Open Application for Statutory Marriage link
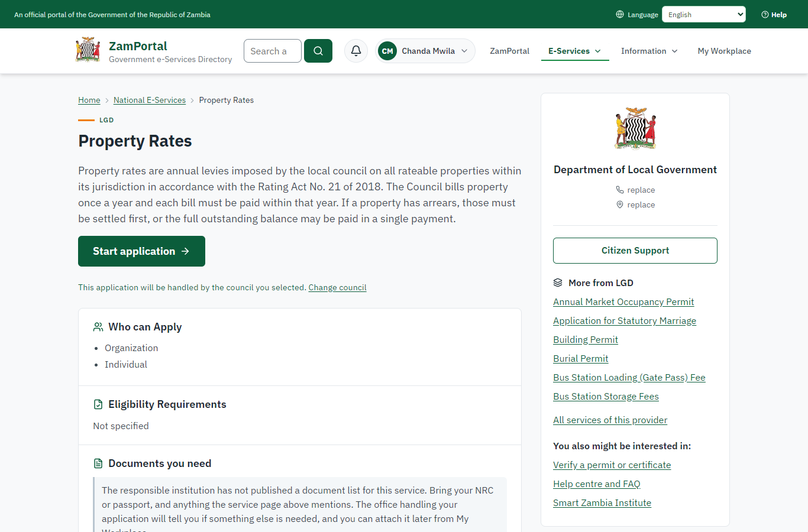The image size is (808, 532). click(x=625, y=320)
